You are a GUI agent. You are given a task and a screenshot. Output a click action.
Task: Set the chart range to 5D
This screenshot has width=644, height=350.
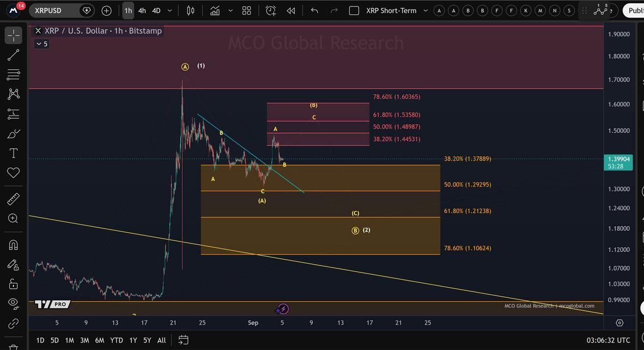[54, 340]
